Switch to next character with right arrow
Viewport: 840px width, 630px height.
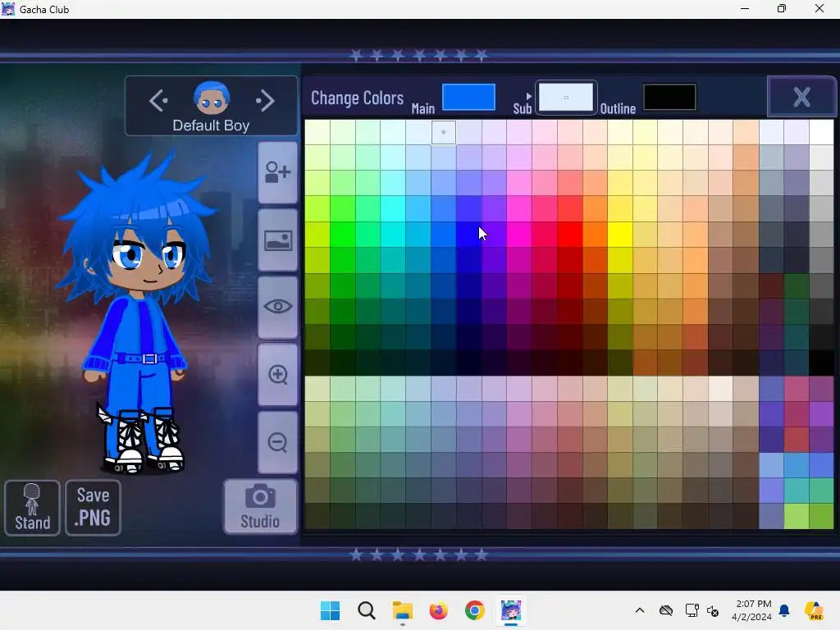point(265,100)
